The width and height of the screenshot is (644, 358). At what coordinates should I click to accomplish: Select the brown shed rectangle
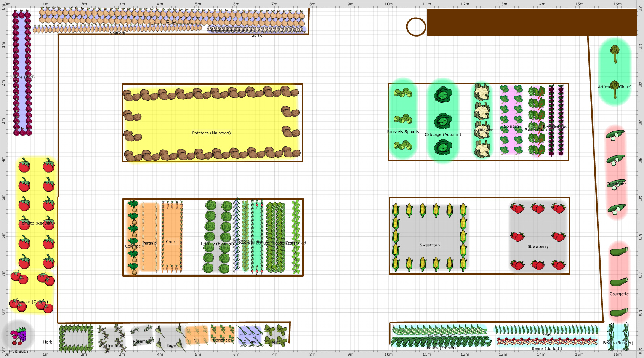[x=532, y=22]
